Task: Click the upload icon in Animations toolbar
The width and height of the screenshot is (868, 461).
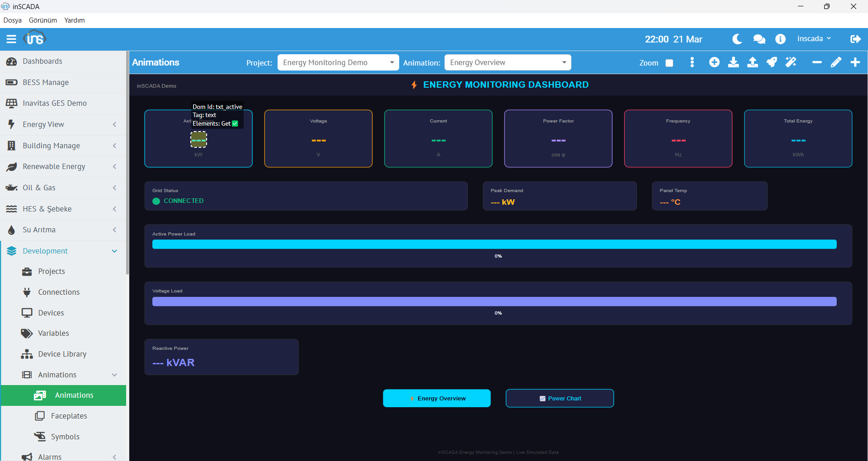Action: click(x=752, y=62)
